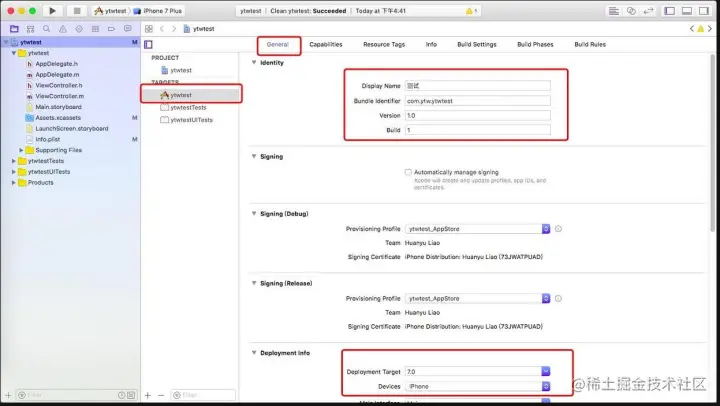Click the Display Name field

point(478,86)
